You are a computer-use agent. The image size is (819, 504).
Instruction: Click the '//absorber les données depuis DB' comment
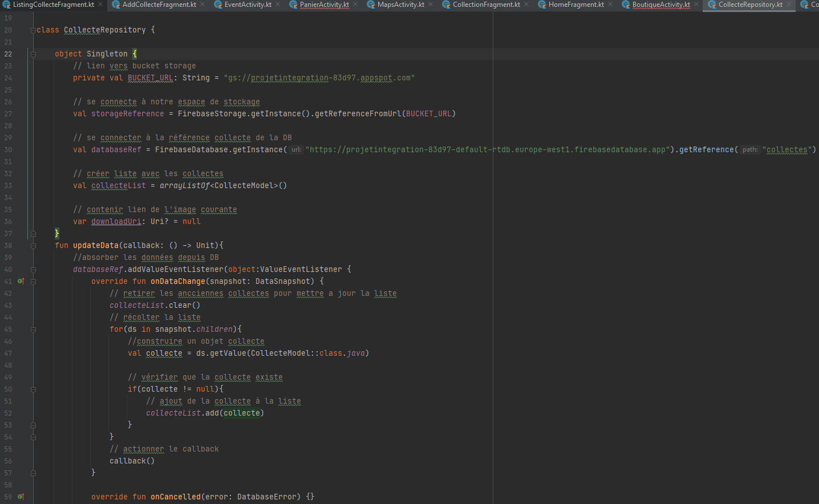coord(146,258)
